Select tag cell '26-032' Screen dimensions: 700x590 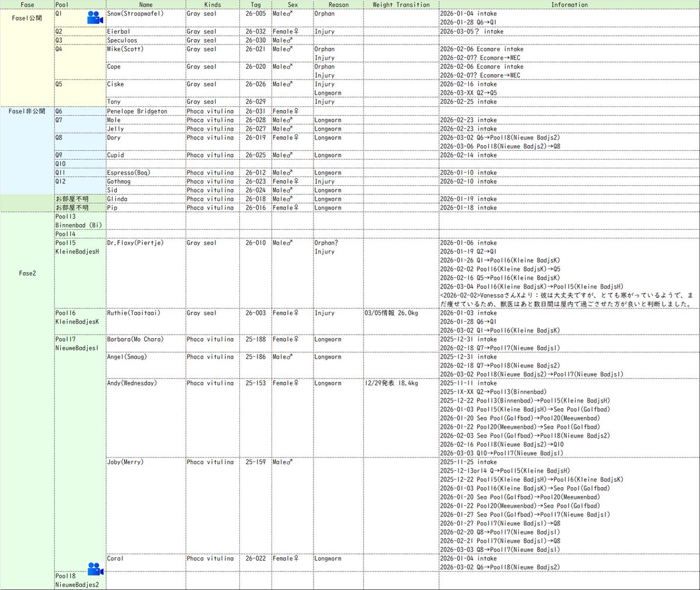tap(255, 32)
